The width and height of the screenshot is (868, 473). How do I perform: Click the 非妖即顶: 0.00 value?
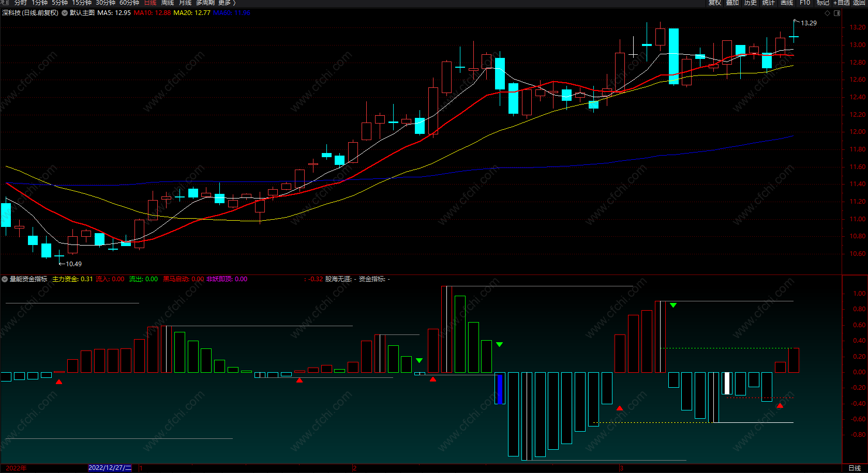227,279
